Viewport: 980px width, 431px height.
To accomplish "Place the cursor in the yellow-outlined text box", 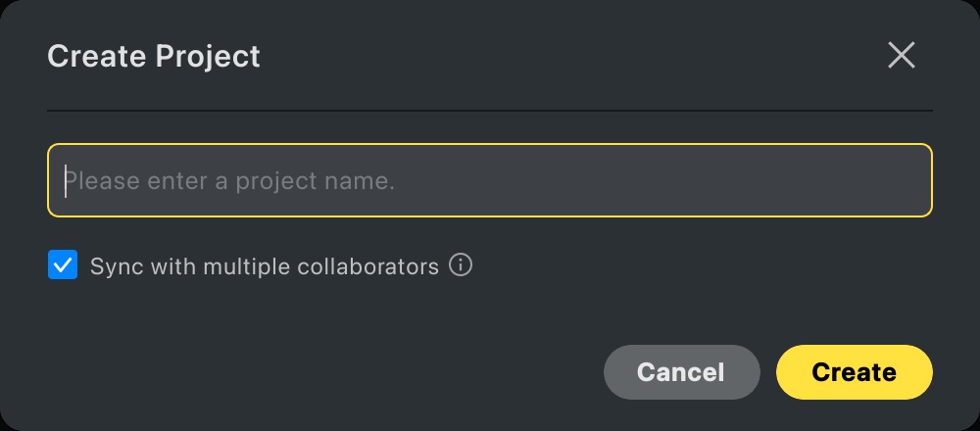I will point(489,180).
